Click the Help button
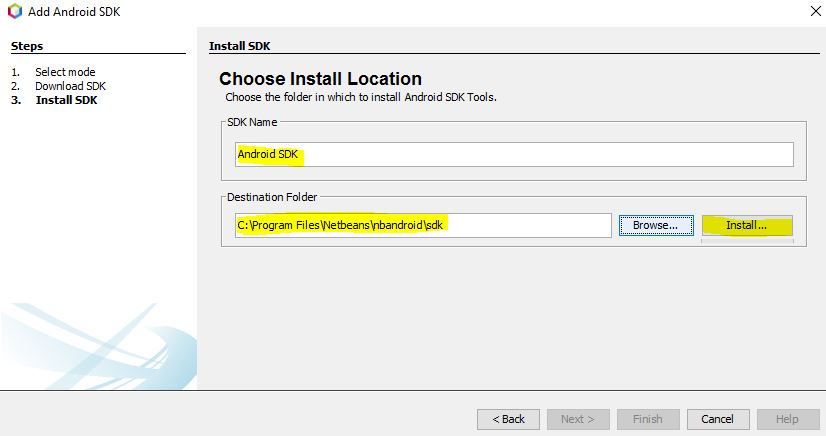 (x=788, y=419)
